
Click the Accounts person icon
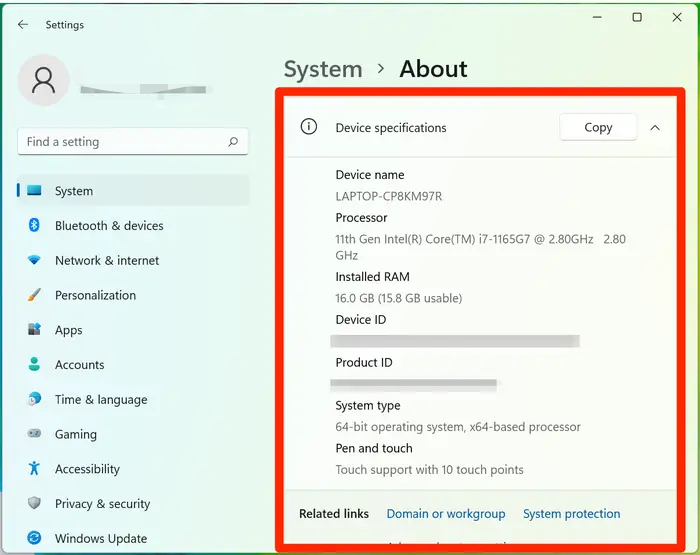[x=34, y=364]
